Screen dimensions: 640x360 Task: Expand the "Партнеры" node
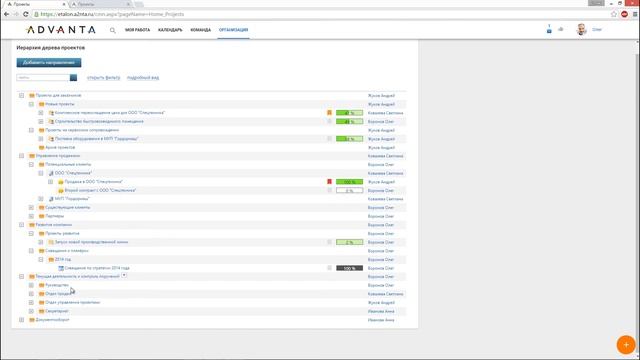click(x=31, y=216)
